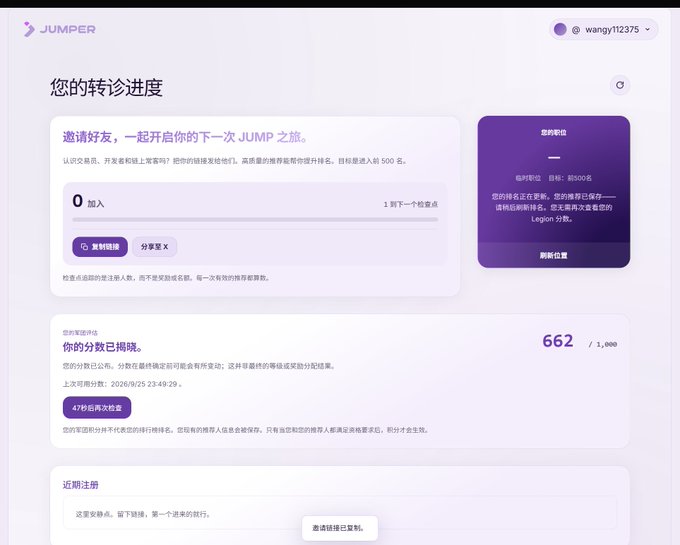Click the 你的分数已揭晓 heading
This screenshot has width=680, height=545.
pyautogui.click(x=103, y=347)
